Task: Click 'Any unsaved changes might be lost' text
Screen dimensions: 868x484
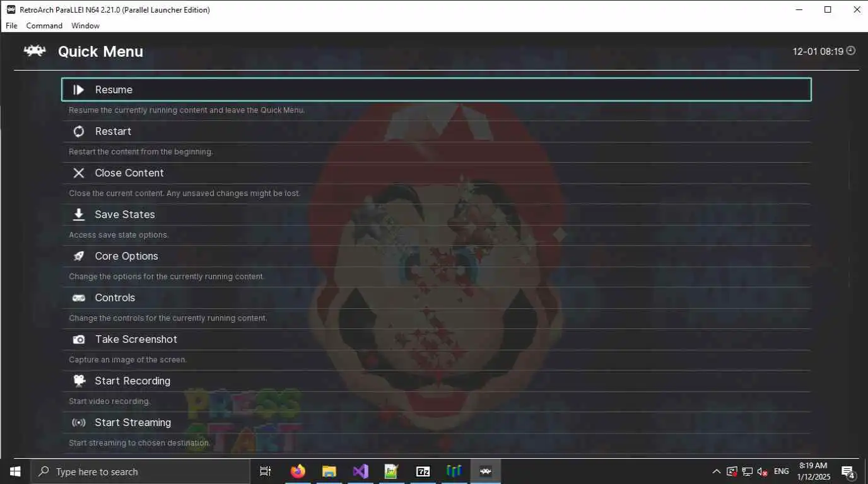Action: tap(233, 193)
